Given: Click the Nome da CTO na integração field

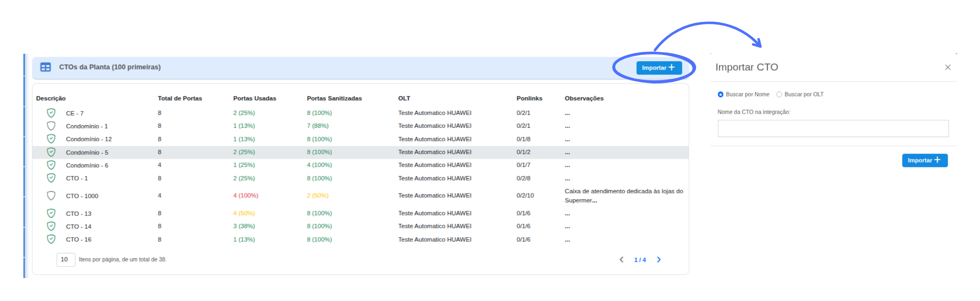Looking at the screenshot, I should point(833,129).
